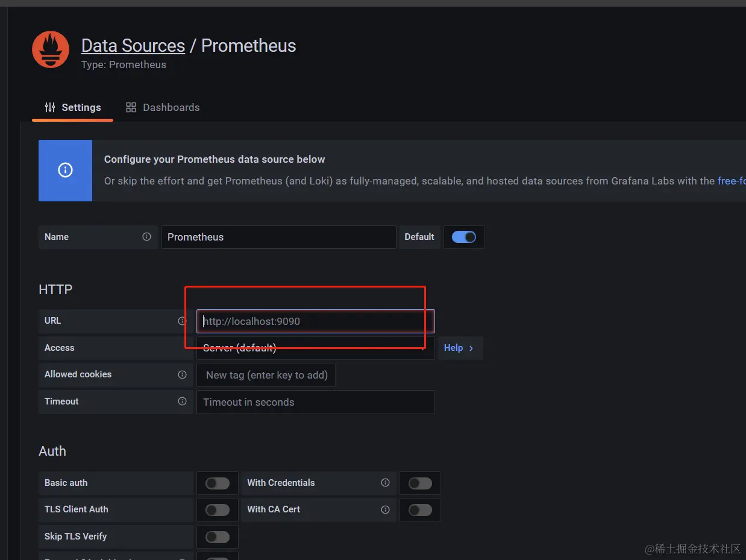Image resolution: width=746 pixels, height=560 pixels.
Task: Open the Data Sources breadcrumb link
Action: click(133, 45)
